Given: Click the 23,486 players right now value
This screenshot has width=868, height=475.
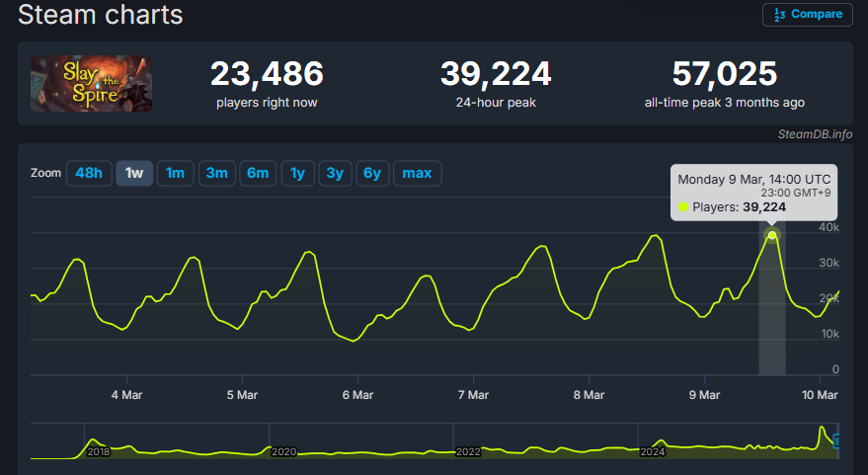Looking at the screenshot, I should (x=267, y=74).
